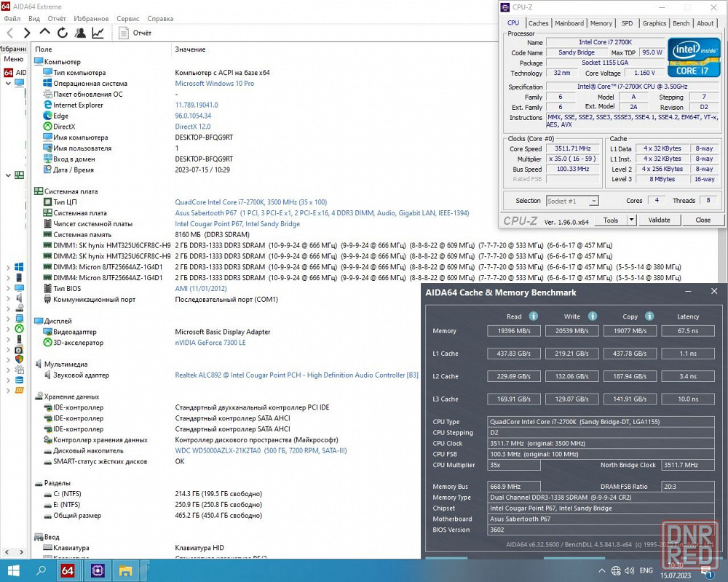Open taskbar search
Image resolution: width=728 pixels, height=582 pixels.
coord(41,570)
